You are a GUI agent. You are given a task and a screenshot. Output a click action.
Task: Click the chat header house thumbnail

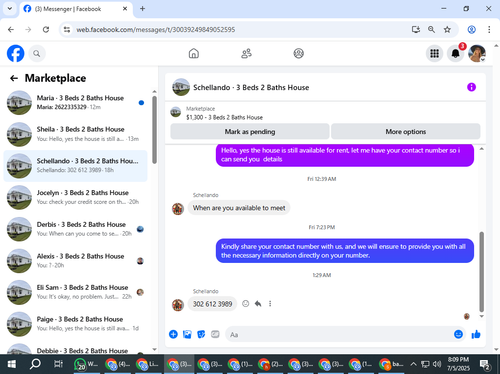coord(181,87)
